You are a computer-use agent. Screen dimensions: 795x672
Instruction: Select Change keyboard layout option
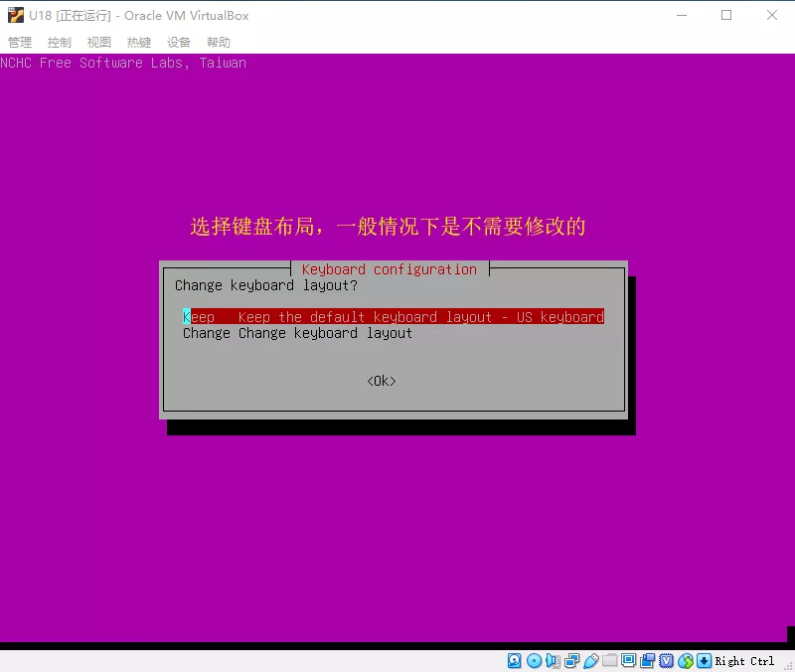297,333
